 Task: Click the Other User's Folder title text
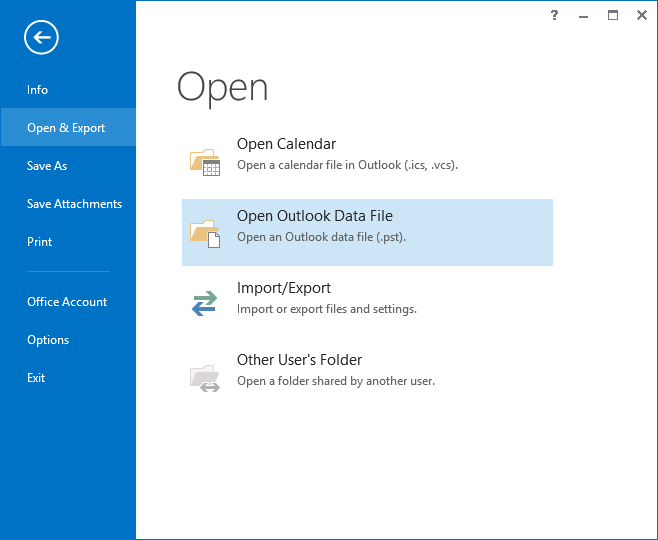pos(299,360)
